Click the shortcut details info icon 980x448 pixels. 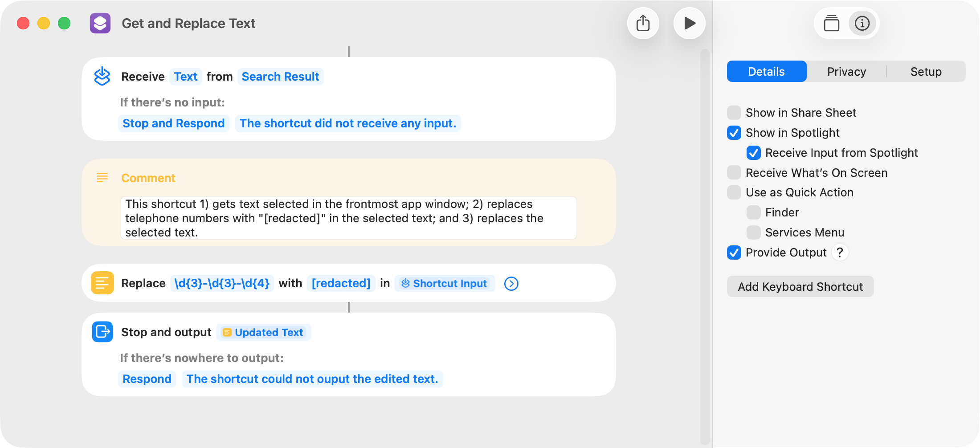[x=862, y=23]
